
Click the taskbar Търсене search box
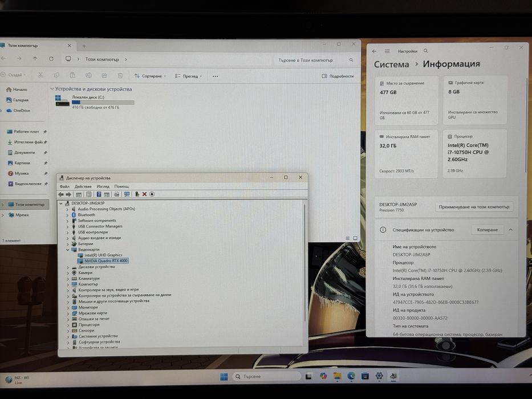[267, 377]
